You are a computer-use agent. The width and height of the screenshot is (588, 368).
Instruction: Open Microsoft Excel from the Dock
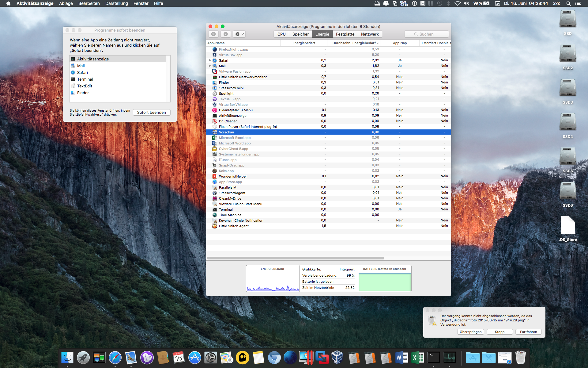[x=418, y=358]
